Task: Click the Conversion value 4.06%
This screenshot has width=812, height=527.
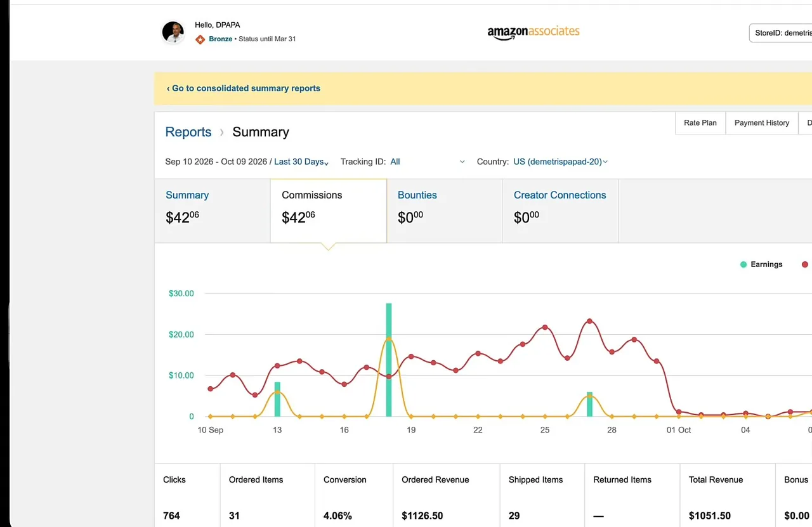Action: click(x=337, y=516)
